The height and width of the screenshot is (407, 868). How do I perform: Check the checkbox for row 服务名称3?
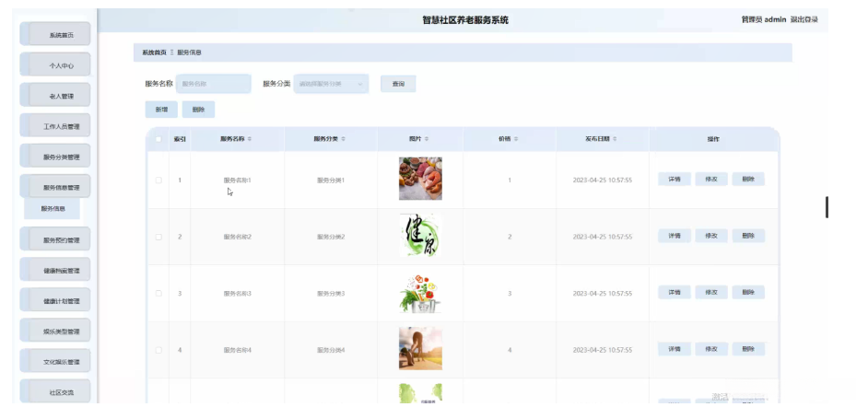coord(158,293)
